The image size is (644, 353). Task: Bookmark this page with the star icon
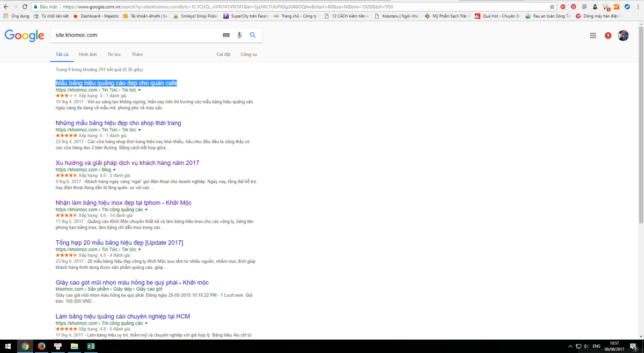552,7
